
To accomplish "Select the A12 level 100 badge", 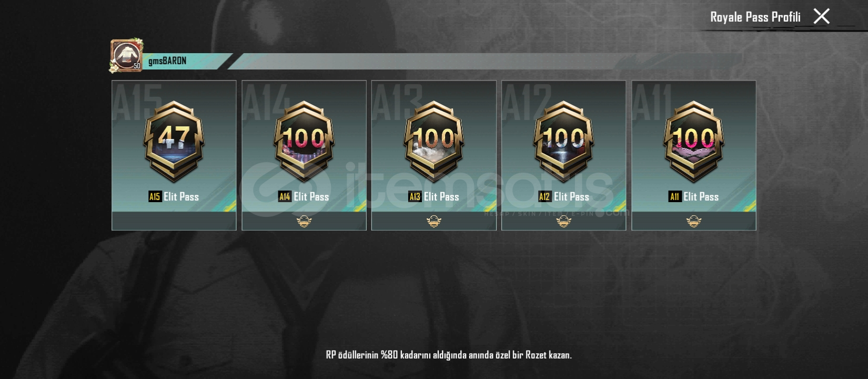I will pos(564,142).
